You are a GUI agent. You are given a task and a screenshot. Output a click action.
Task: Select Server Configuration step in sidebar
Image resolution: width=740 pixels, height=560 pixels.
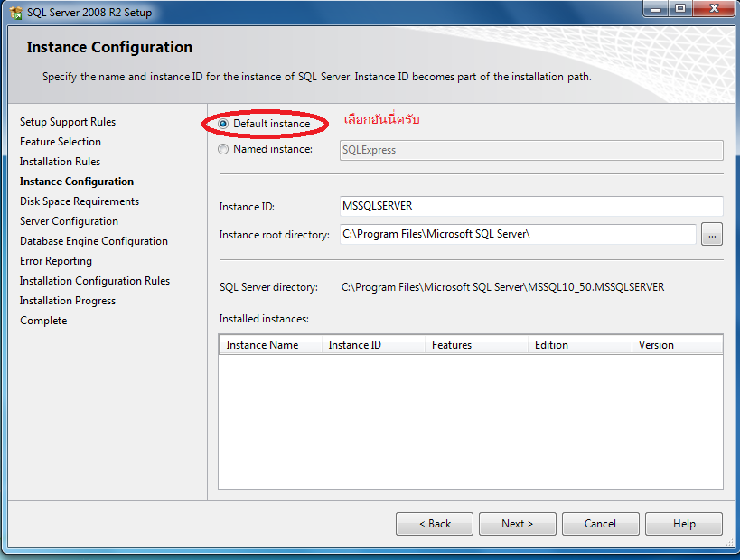coord(69,221)
